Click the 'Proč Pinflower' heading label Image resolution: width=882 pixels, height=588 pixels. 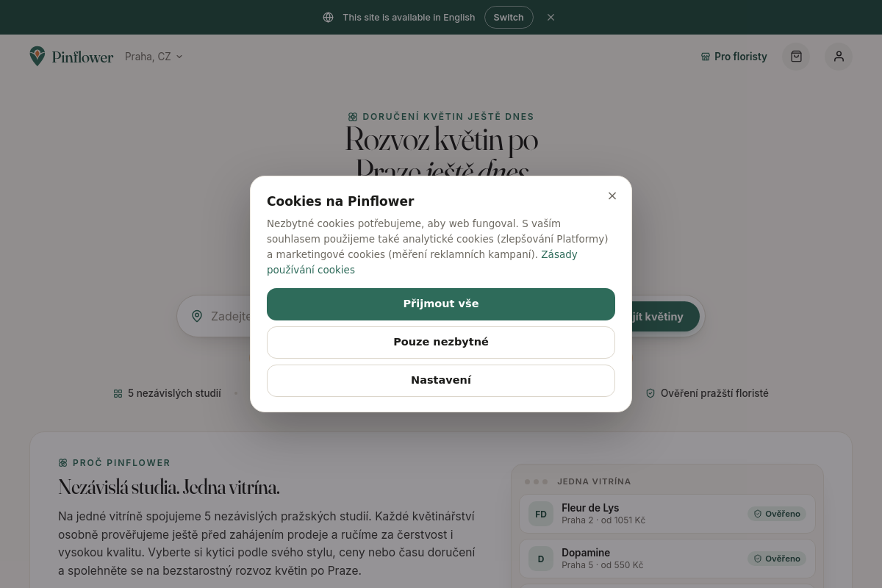pos(121,463)
